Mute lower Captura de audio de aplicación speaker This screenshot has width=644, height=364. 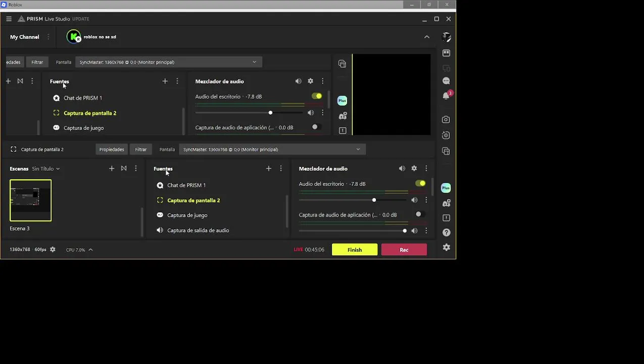click(x=414, y=231)
